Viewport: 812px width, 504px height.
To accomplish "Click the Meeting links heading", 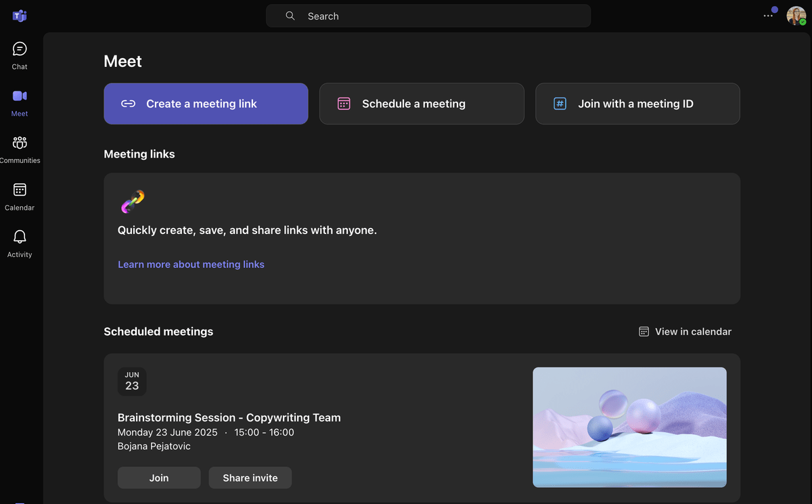I will tap(139, 154).
